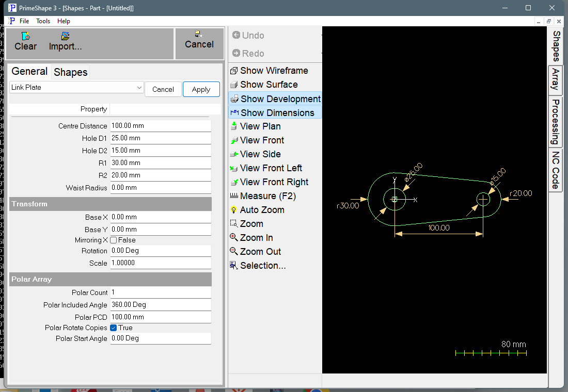The image size is (568, 392).
Task: Click the 100.00 dimension label in drawing
Action: pyautogui.click(x=439, y=227)
